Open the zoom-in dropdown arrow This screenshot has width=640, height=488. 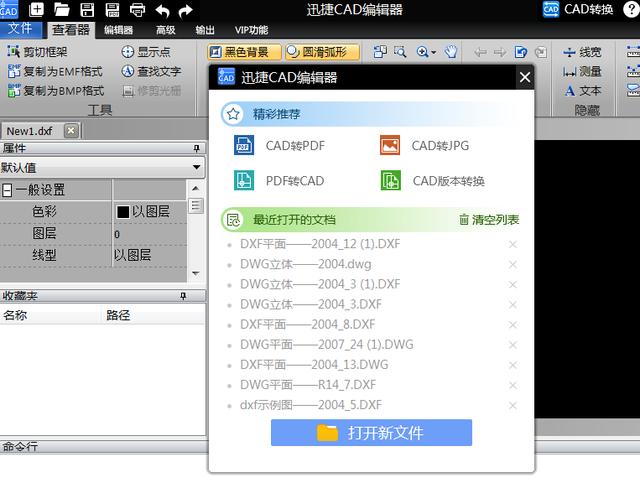(434, 52)
